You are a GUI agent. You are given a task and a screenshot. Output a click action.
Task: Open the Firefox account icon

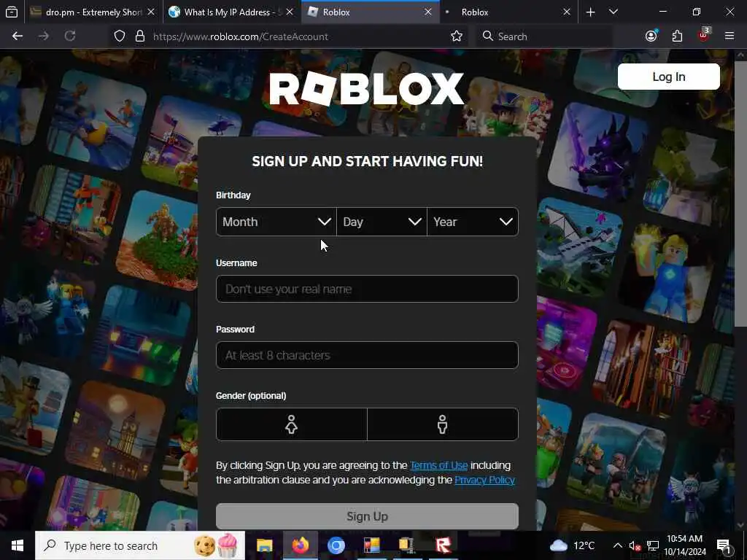pos(651,36)
